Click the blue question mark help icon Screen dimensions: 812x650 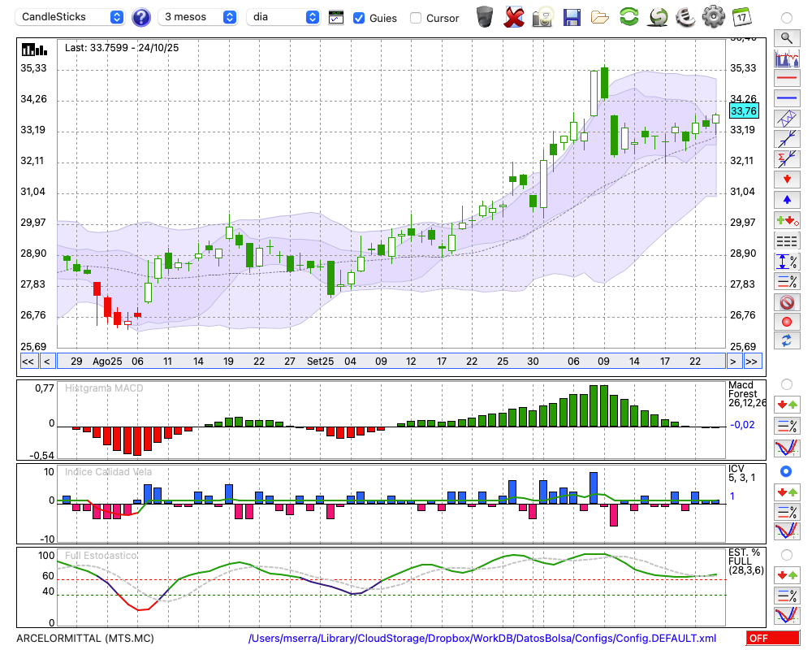point(140,17)
